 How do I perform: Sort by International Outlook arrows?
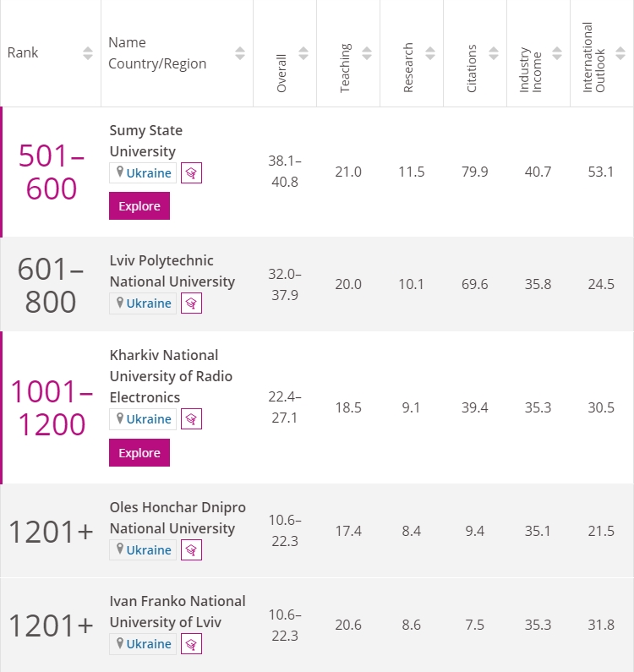tap(620, 53)
